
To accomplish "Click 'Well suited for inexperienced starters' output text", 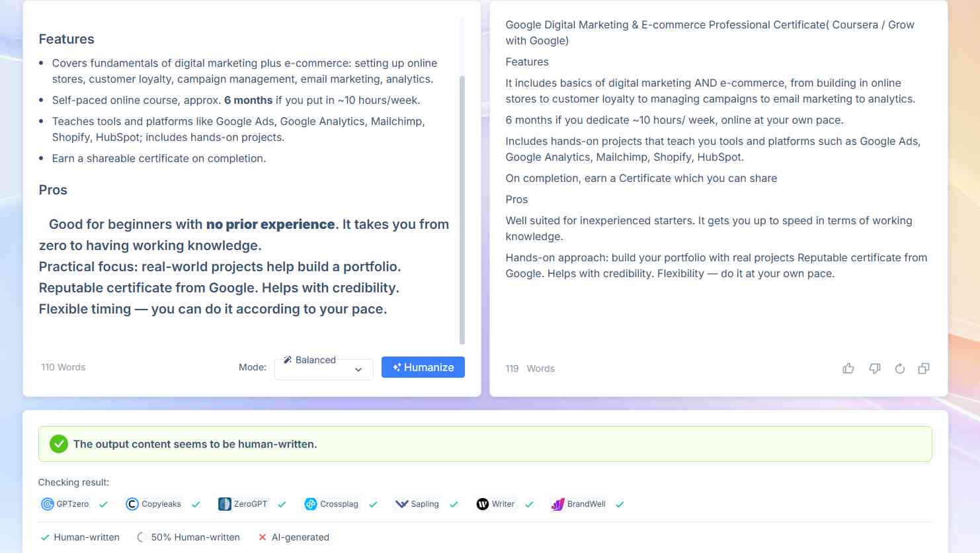I will [x=709, y=228].
